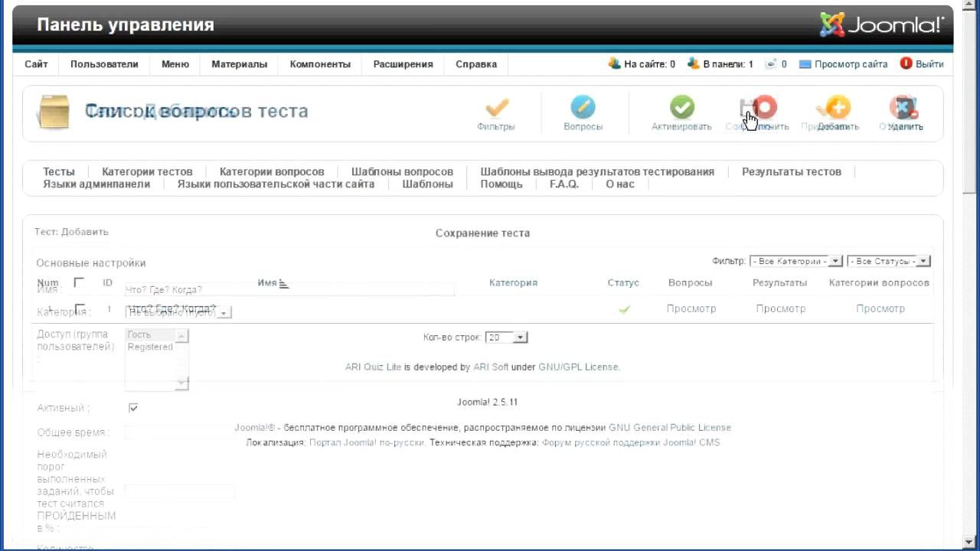Click the Выйти link text

click(x=929, y=64)
